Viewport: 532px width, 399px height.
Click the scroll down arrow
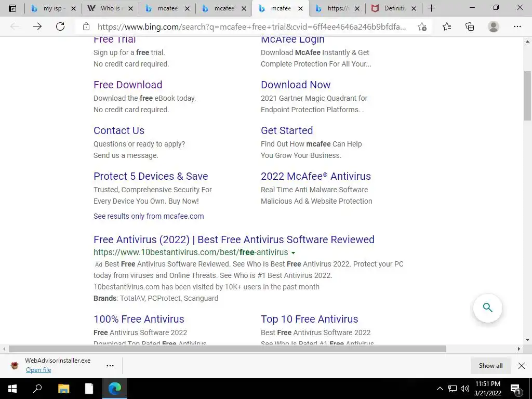[x=527, y=340]
